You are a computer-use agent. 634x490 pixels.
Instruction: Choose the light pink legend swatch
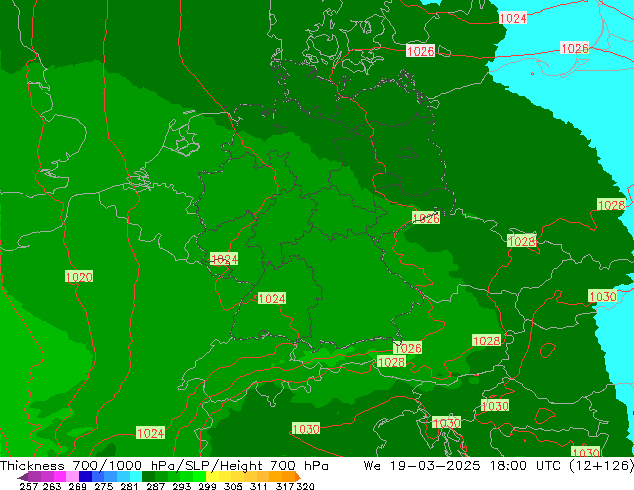tap(73, 477)
